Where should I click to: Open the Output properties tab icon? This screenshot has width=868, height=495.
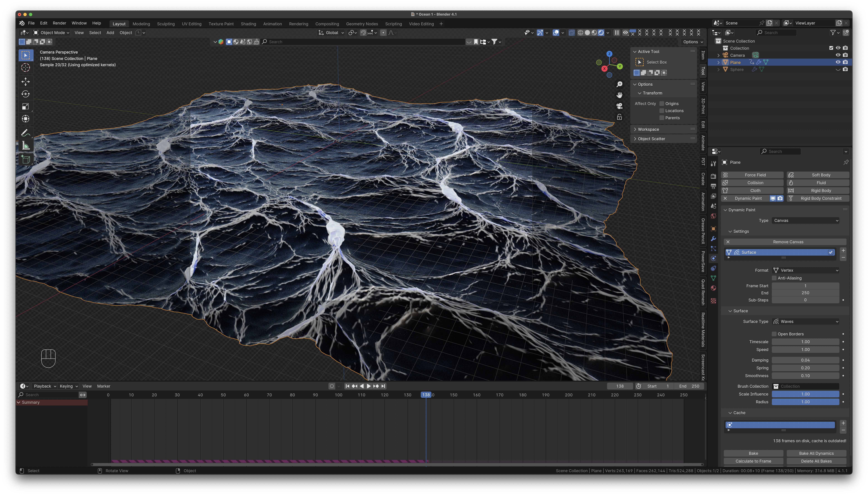(x=713, y=186)
